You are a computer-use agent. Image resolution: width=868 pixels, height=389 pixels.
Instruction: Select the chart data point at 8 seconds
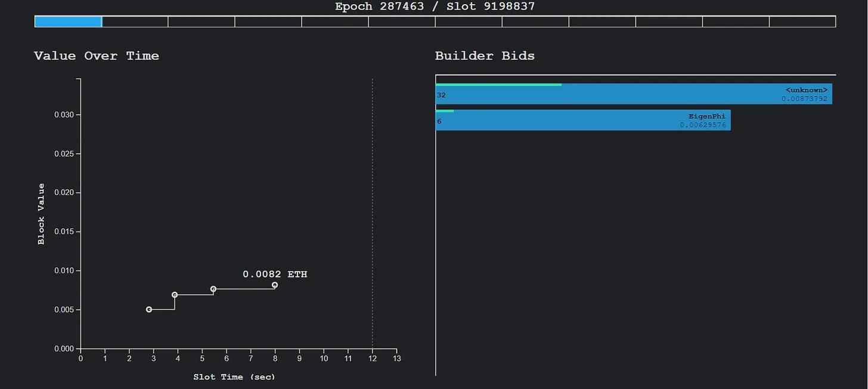[x=275, y=285]
